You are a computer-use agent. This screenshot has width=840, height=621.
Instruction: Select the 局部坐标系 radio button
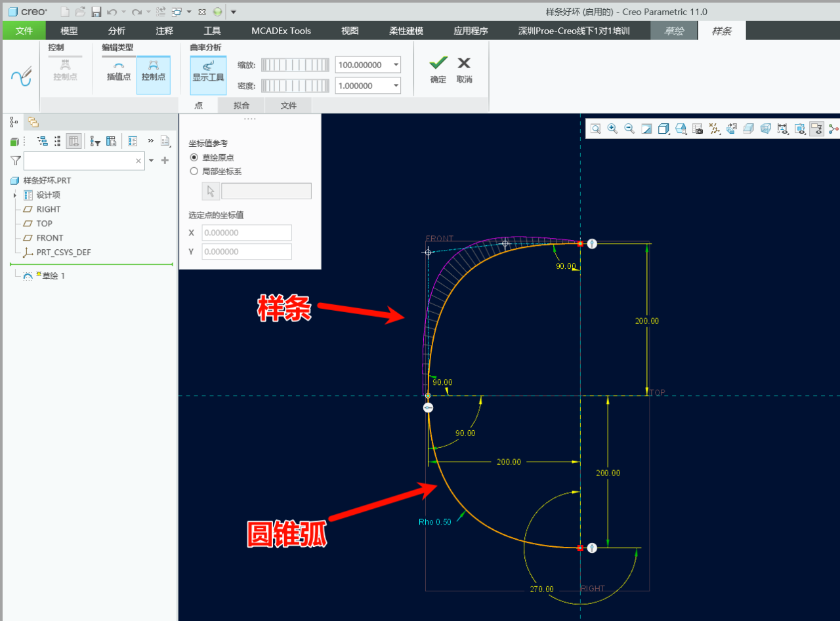click(x=194, y=171)
